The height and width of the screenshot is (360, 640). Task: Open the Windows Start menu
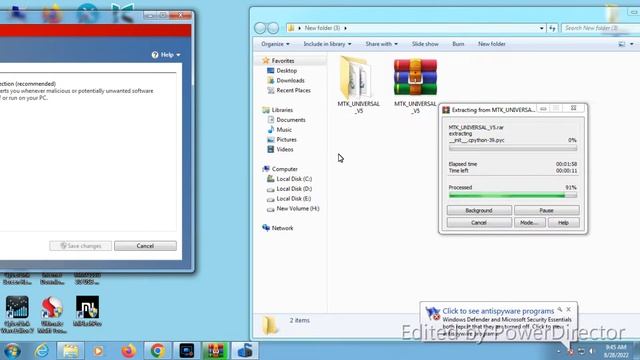pyautogui.click(x=12, y=351)
